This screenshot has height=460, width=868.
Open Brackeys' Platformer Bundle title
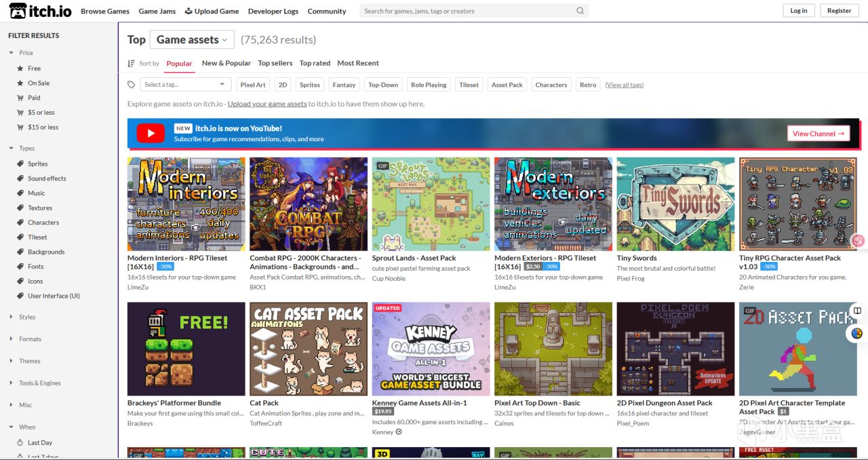pyautogui.click(x=174, y=403)
